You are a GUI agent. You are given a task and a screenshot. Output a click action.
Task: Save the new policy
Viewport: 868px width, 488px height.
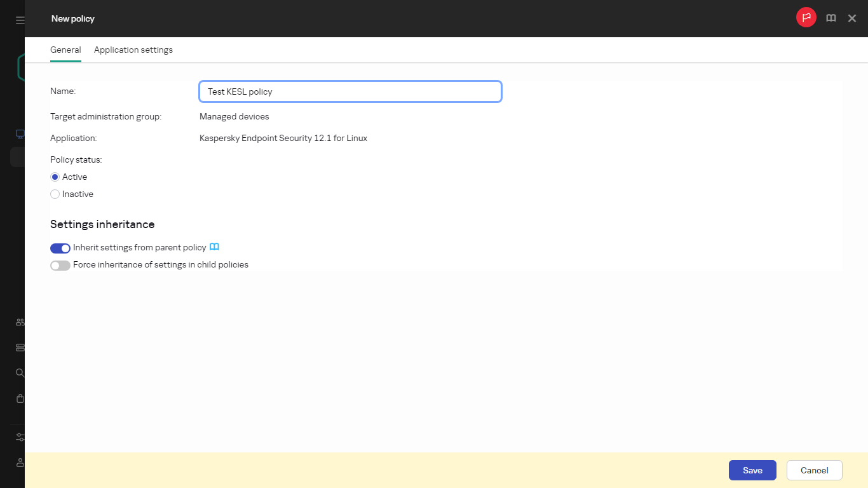pos(752,470)
